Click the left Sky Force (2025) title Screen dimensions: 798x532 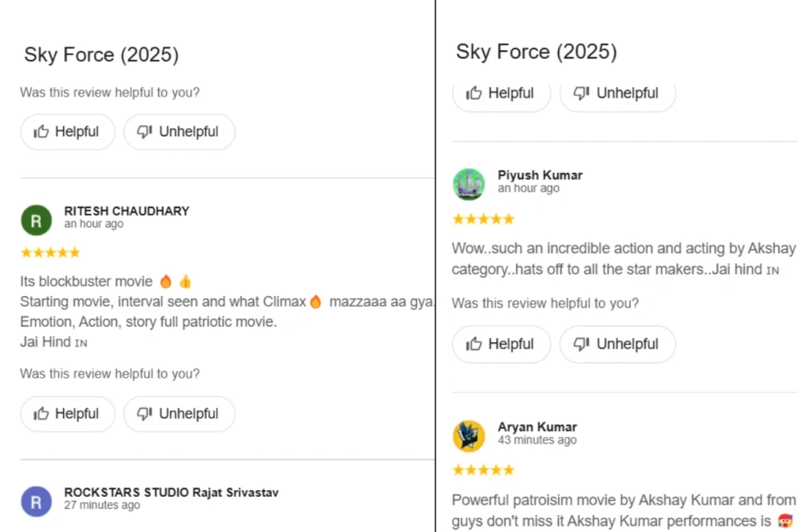point(102,55)
